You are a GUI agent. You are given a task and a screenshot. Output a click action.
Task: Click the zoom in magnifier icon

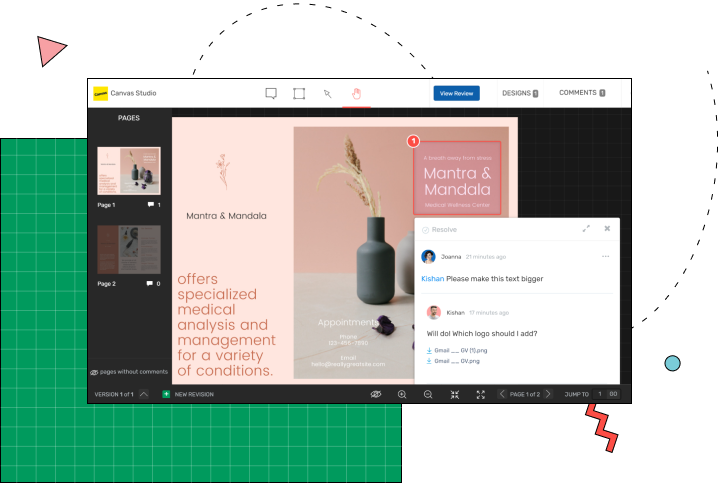click(x=402, y=394)
